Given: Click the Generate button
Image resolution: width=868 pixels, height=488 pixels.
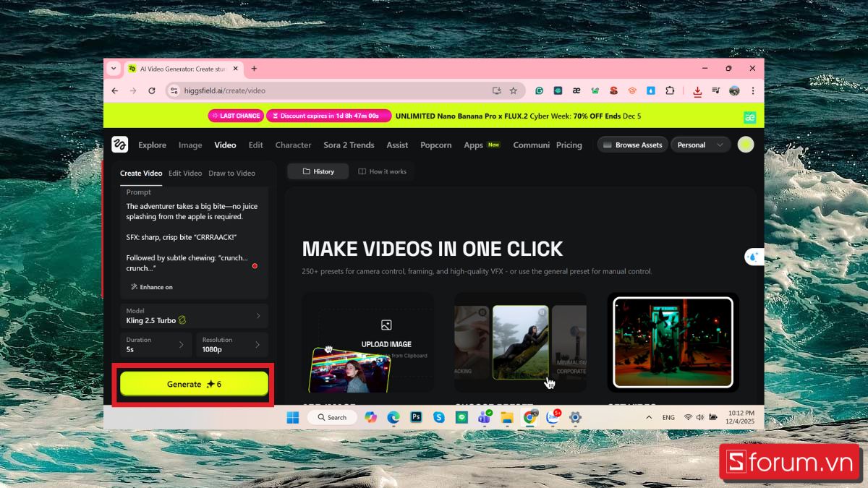Looking at the screenshot, I should (x=194, y=384).
